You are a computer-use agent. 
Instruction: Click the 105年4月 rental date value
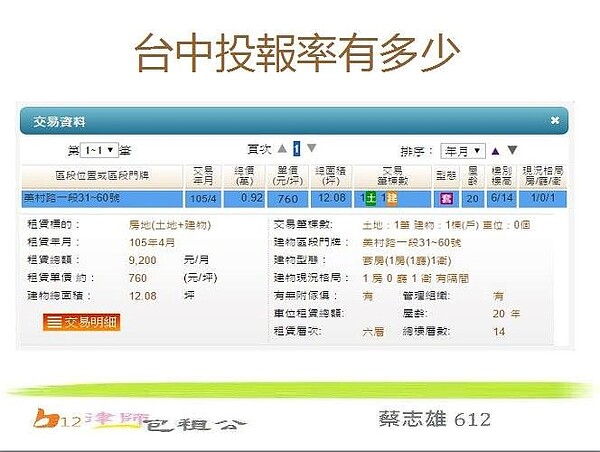point(152,242)
